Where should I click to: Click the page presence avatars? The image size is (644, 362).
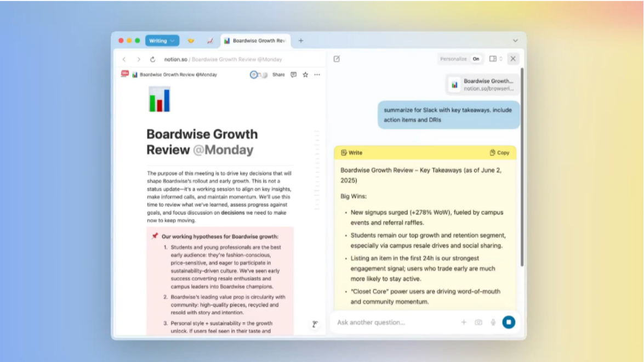coord(258,75)
